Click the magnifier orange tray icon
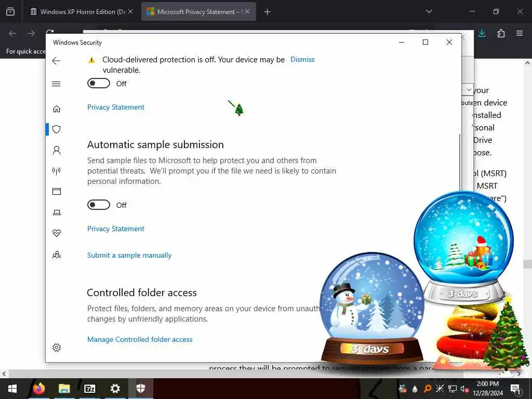 coord(428,389)
